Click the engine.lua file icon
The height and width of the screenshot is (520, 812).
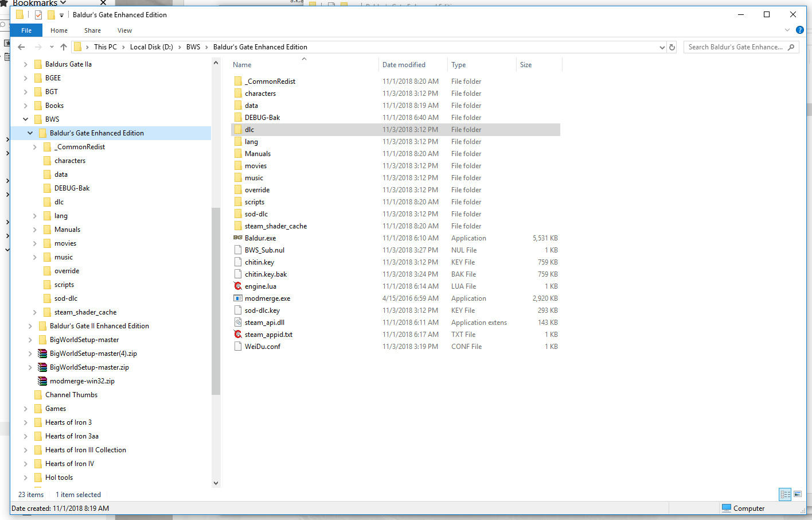tap(238, 286)
